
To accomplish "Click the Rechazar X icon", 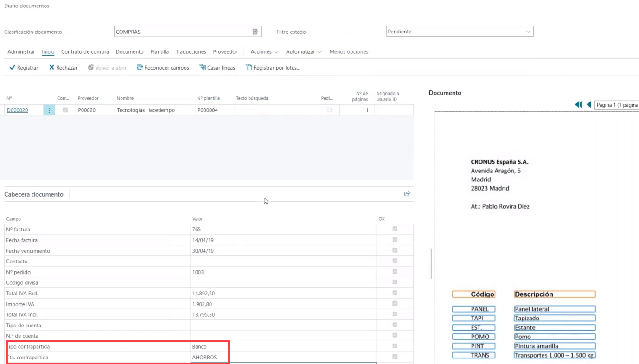I will pos(52,68).
